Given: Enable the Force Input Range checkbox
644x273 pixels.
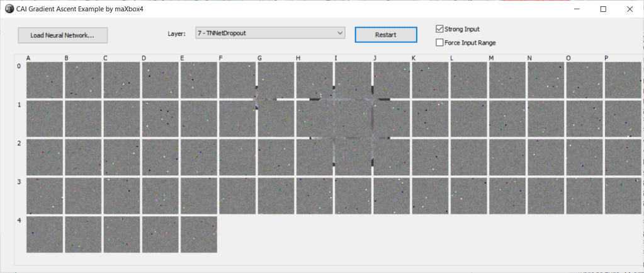Looking at the screenshot, I should [439, 43].
